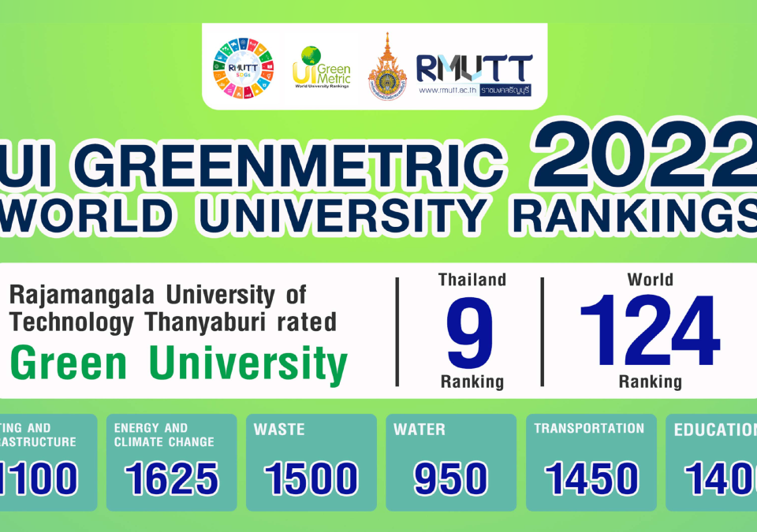757x532 pixels.
Task: Click the 'ENERGY AND CLIMATE CHANGE' label
Action: point(164,435)
